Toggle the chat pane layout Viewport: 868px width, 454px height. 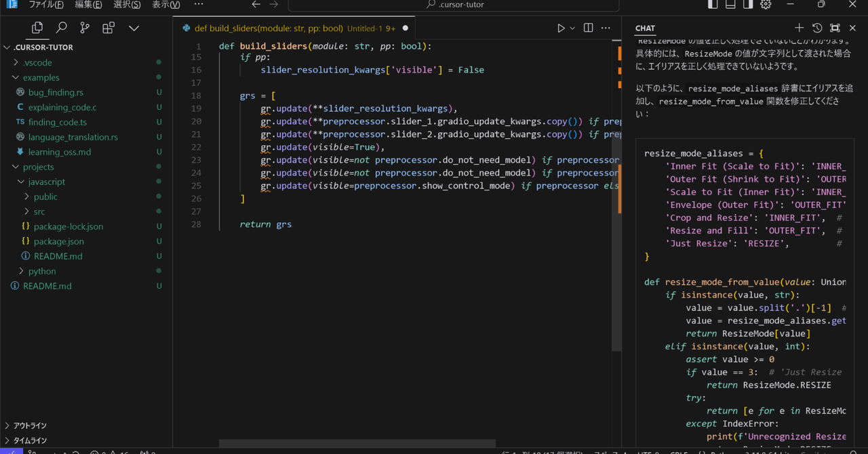pyautogui.click(x=748, y=5)
